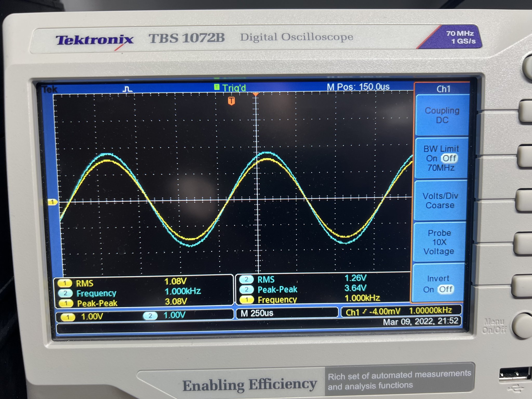This screenshot has height=399, width=532.
Task: Click the green Trig'd status indicator
Action: [x=230, y=88]
